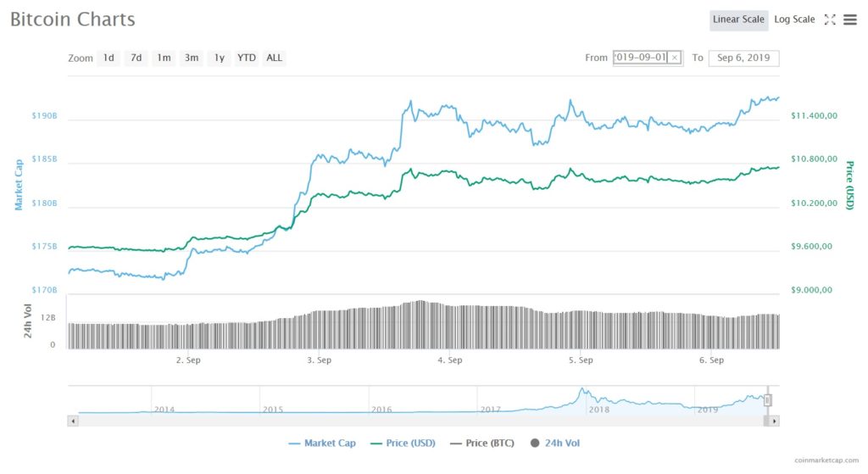Click the navigator range handle near 2019
Screen dimensions: 868x474
tap(768, 400)
